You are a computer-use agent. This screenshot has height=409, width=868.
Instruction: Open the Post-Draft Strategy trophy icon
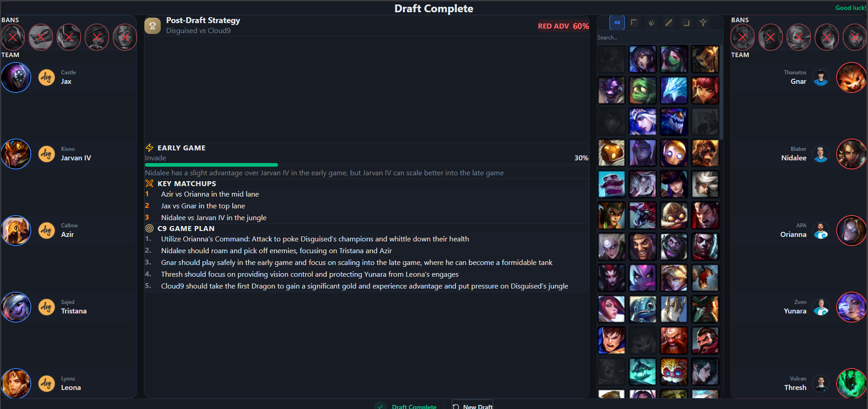tap(153, 26)
